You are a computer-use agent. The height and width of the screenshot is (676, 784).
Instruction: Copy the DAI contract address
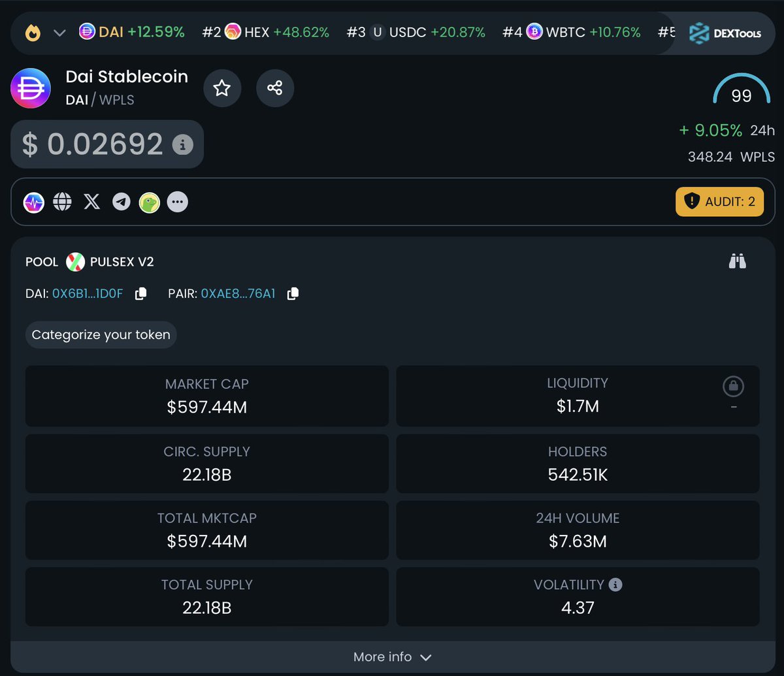click(x=140, y=294)
